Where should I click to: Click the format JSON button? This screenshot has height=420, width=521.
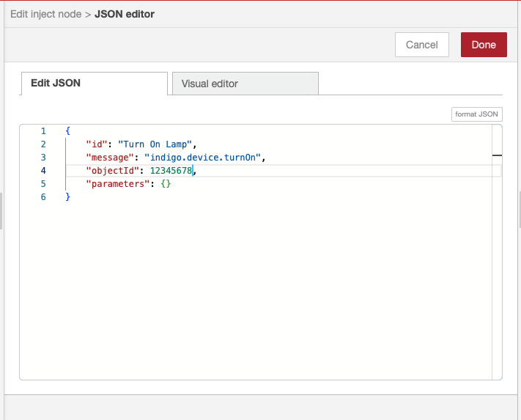(x=476, y=114)
